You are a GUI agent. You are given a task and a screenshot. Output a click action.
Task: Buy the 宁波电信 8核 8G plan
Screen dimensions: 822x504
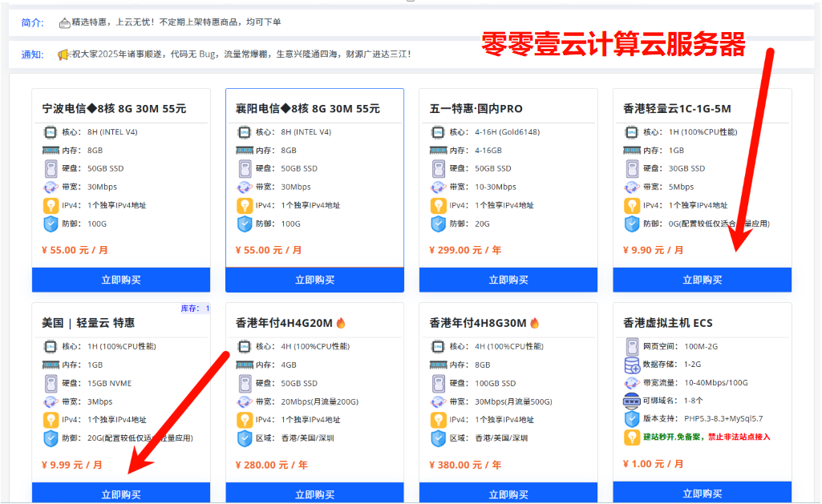click(121, 280)
